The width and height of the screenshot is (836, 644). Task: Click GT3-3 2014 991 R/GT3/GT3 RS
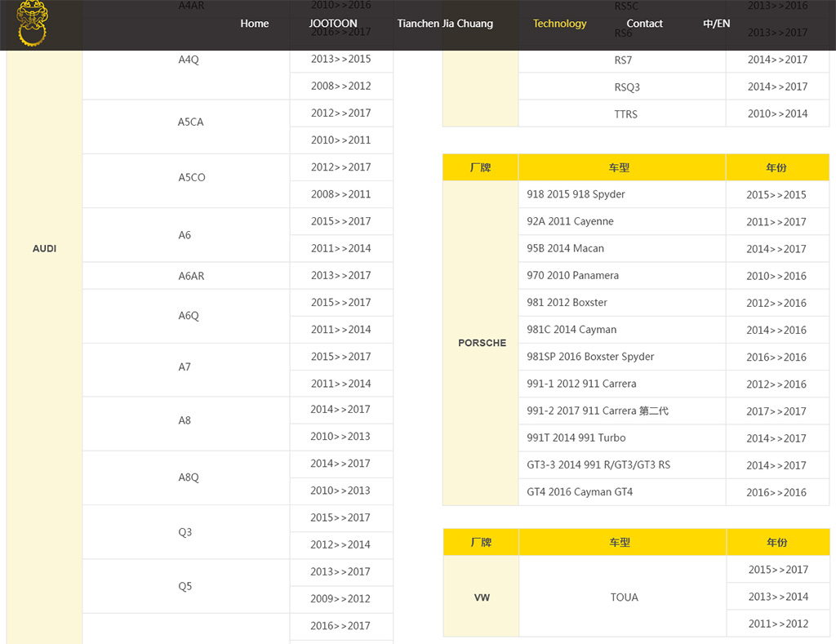[621, 465]
